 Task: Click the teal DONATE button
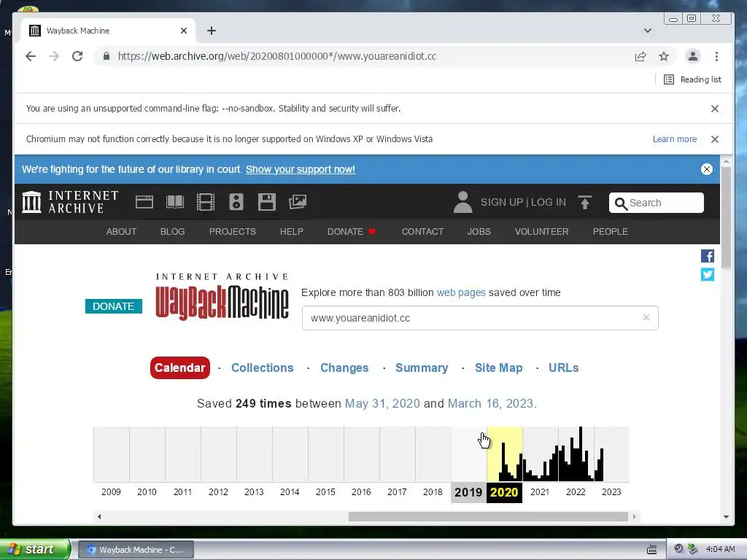(x=113, y=306)
